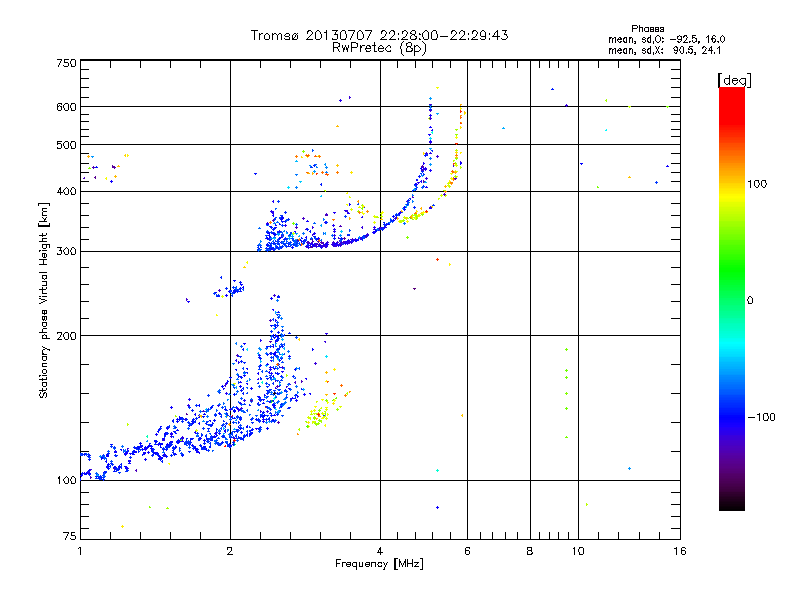
Task: Click the colorbar tick label '0'
Action: pos(749,301)
